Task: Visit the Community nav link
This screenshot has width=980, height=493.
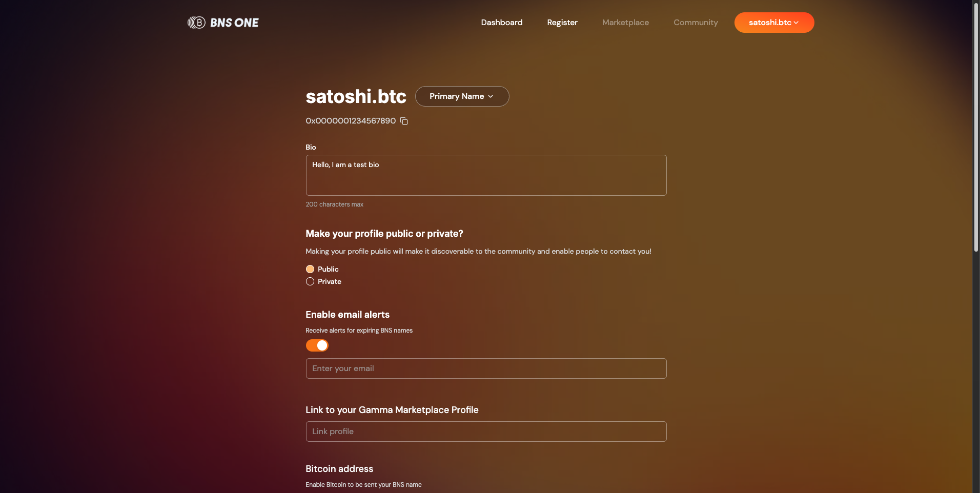Action: pos(696,23)
